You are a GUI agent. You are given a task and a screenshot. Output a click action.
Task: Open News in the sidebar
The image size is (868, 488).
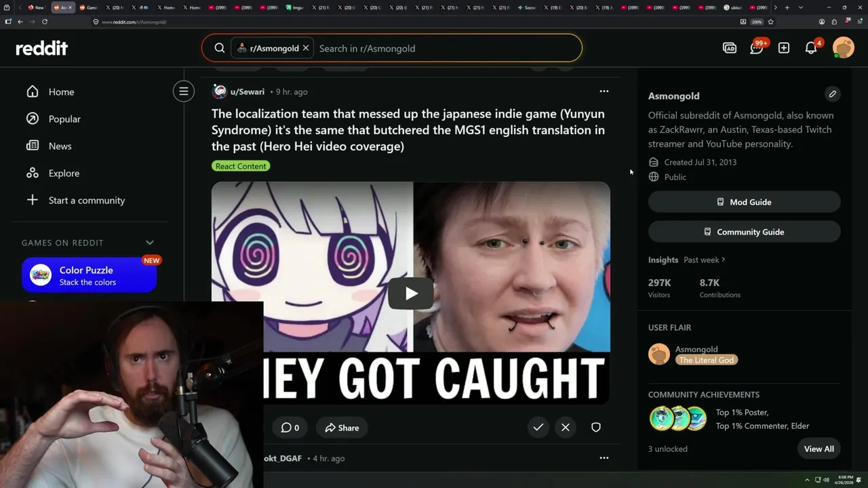click(x=60, y=146)
